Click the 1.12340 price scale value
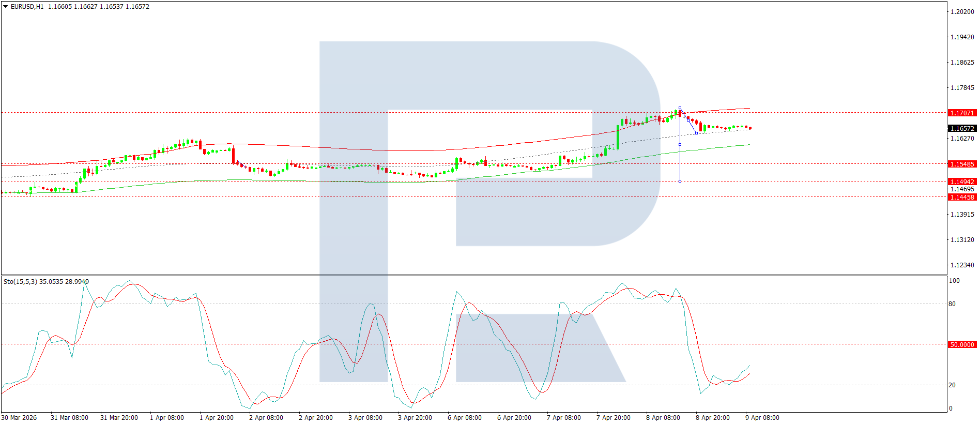 [962, 265]
